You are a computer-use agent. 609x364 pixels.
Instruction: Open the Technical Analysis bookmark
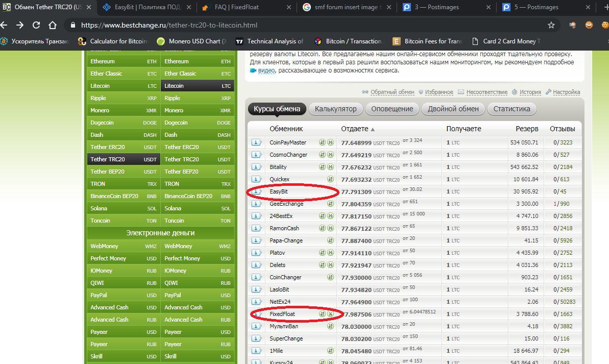(x=270, y=41)
